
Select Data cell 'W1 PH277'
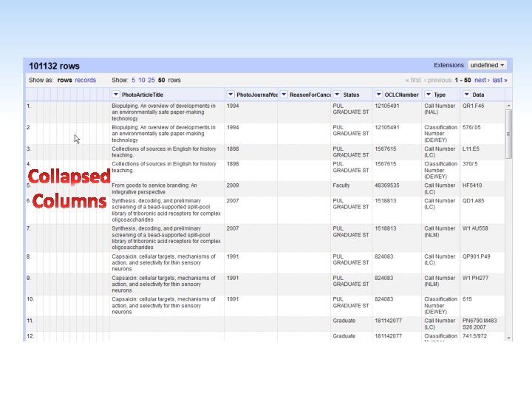475,278
